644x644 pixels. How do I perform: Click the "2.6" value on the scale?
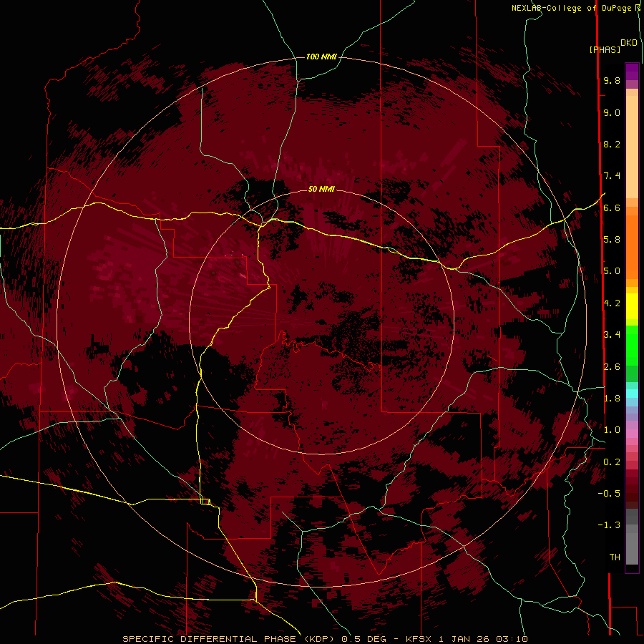pos(612,367)
